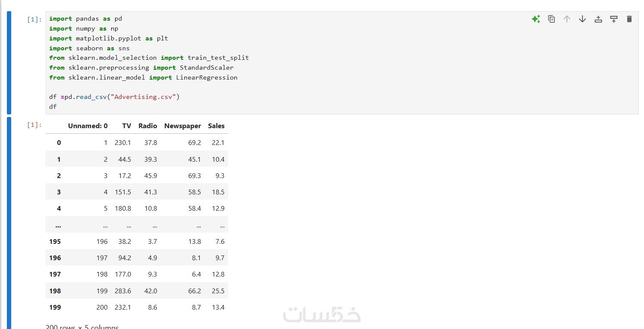Click the TV column header
Image resolution: width=644 pixels, height=329 pixels.
click(x=127, y=126)
